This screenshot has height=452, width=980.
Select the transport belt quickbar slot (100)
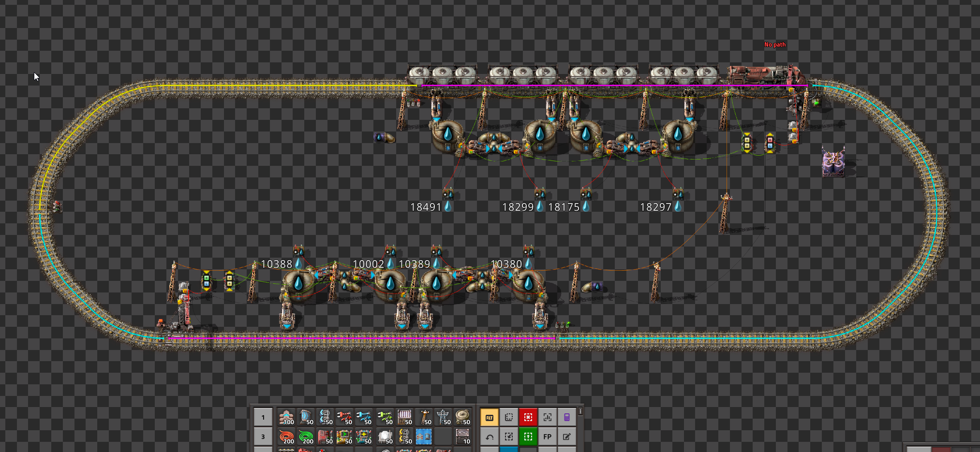tap(286, 417)
